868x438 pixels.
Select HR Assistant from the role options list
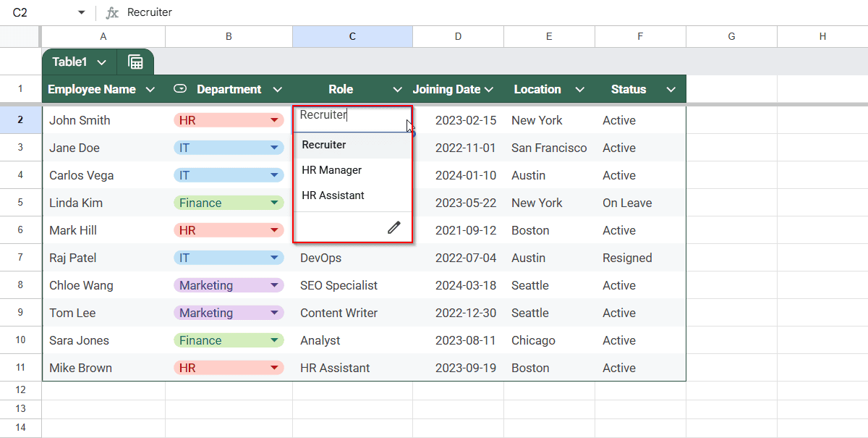(x=353, y=195)
